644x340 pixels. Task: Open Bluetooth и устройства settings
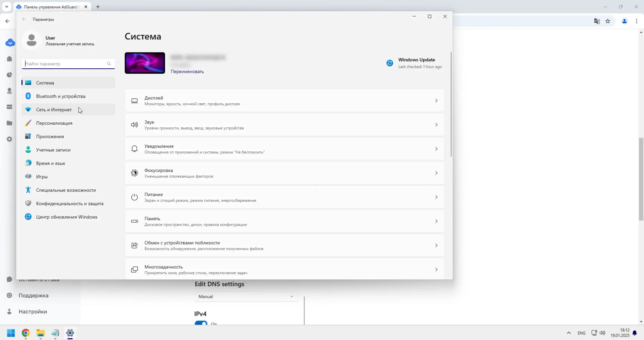[60, 96]
